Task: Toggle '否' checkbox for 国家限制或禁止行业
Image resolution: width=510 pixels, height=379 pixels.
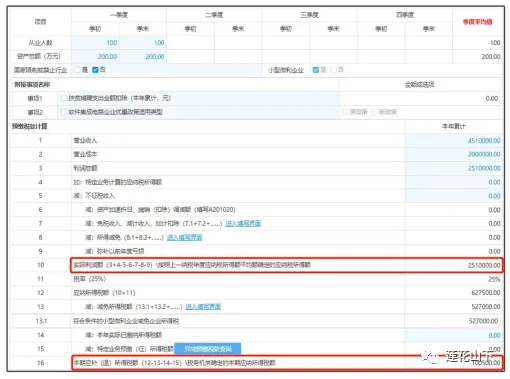Action: click(95, 70)
